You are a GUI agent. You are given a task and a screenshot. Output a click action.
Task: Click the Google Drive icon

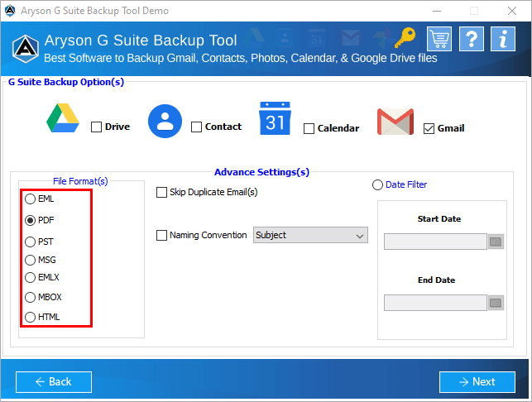(63, 118)
